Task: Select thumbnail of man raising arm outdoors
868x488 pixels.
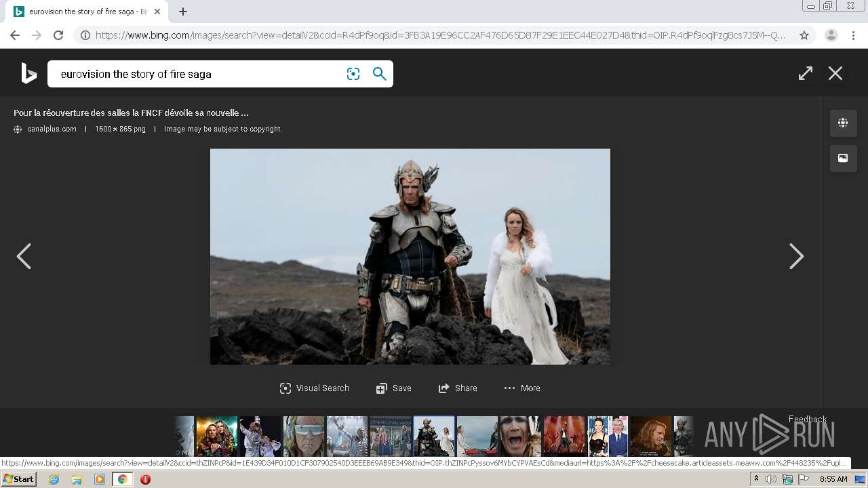Action: [347, 436]
